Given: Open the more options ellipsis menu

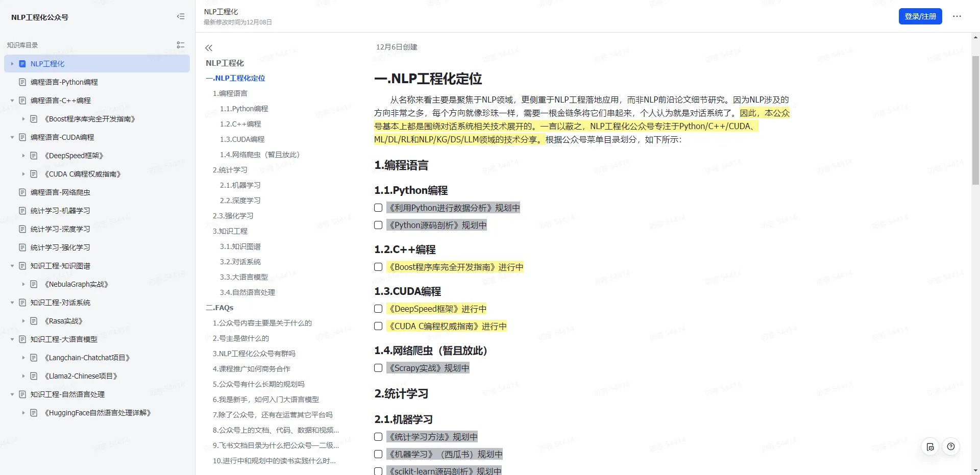Looking at the screenshot, I should [957, 16].
